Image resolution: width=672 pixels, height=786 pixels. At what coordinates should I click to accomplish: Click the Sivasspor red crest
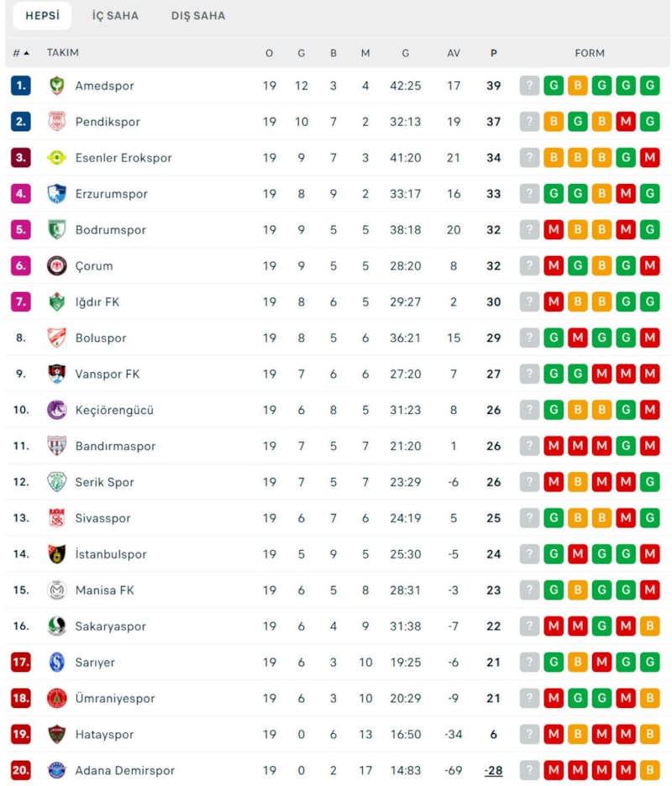56,518
